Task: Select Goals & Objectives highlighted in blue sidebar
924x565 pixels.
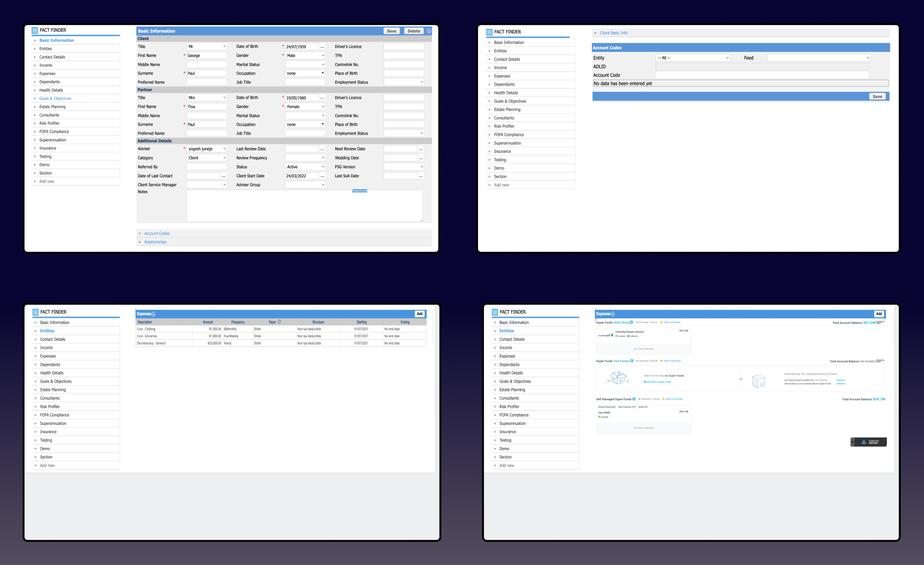Action: [x=55, y=99]
